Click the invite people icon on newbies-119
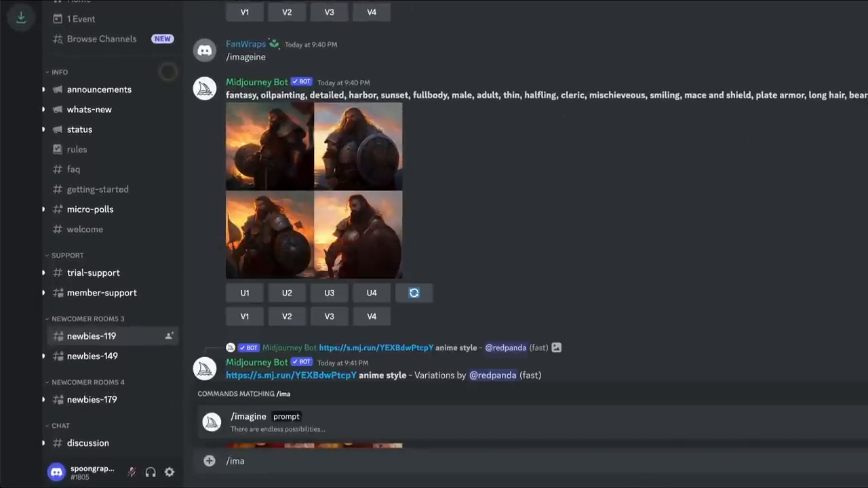868x488 pixels. click(x=169, y=336)
